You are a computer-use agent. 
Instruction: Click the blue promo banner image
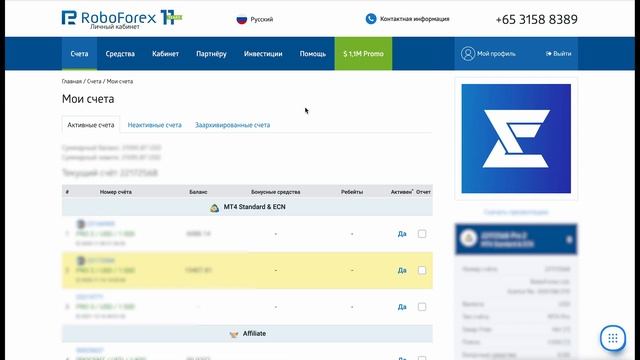tap(516, 138)
